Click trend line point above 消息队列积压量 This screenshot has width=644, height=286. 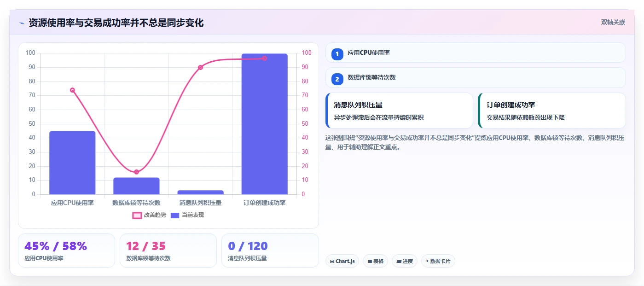point(200,67)
